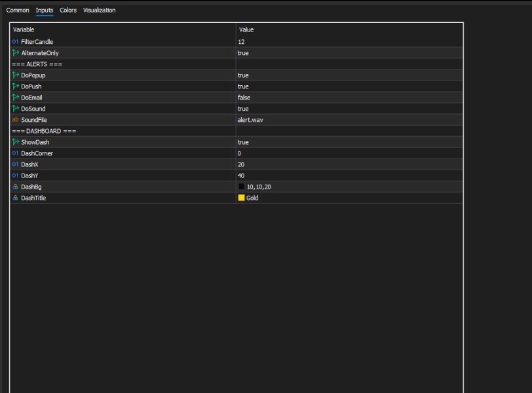
Task: Select the Common tab
Action: [x=18, y=10]
